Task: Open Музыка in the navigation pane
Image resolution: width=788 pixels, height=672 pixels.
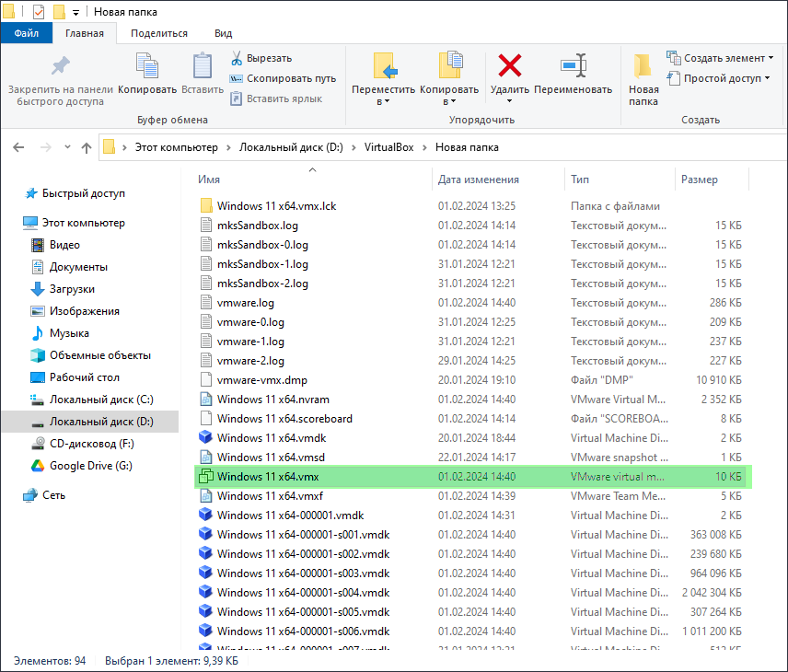Action: click(69, 333)
